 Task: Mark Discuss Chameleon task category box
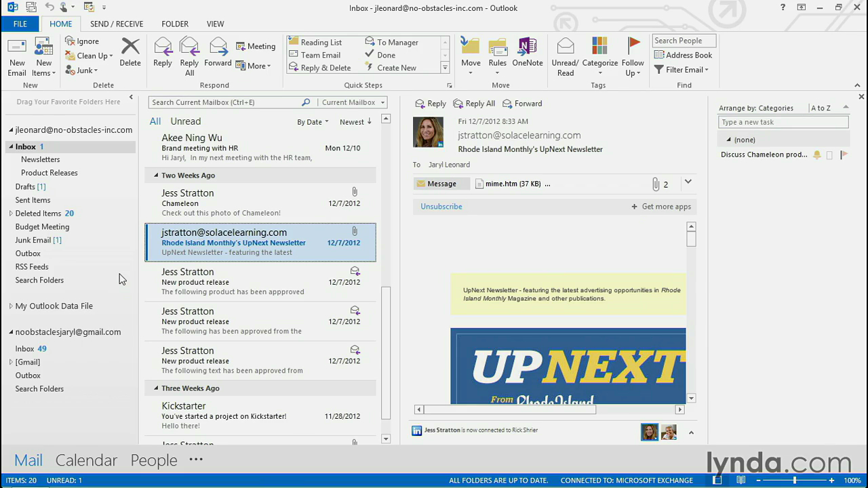point(829,155)
